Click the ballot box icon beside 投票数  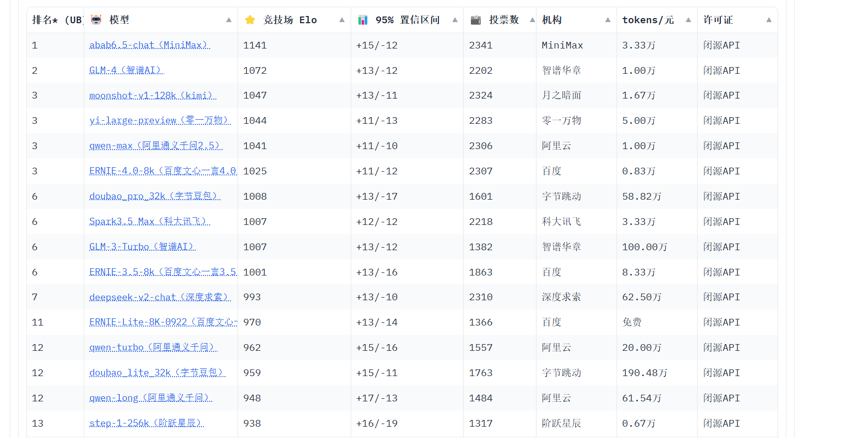476,20
